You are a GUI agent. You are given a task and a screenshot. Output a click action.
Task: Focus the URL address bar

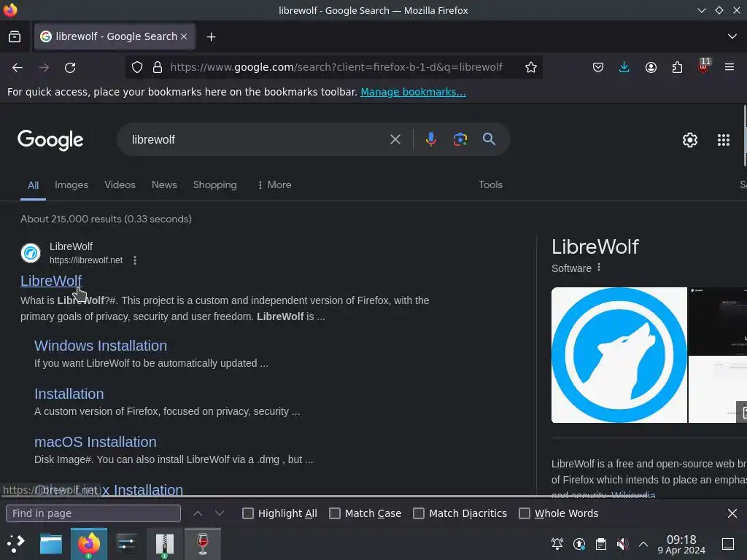336,68
